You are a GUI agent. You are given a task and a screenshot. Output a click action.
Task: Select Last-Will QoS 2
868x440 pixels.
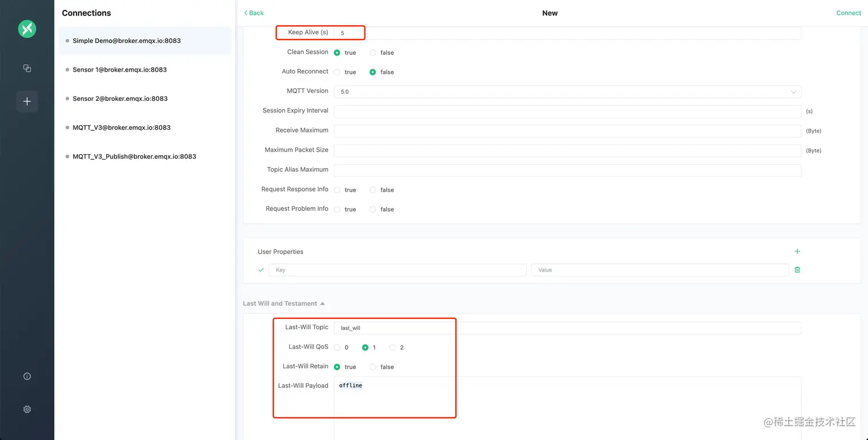click(x=393, y=348)
